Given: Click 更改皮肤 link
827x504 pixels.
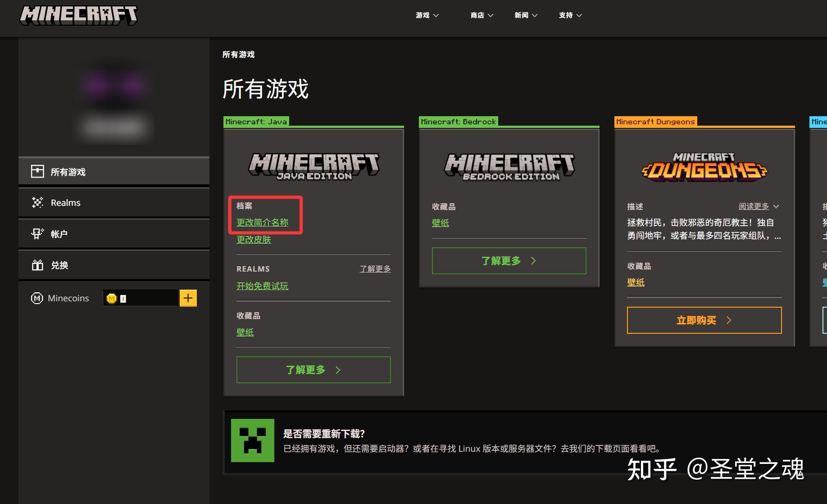Looking at the screenshot, I should click(x=254, y=240).
